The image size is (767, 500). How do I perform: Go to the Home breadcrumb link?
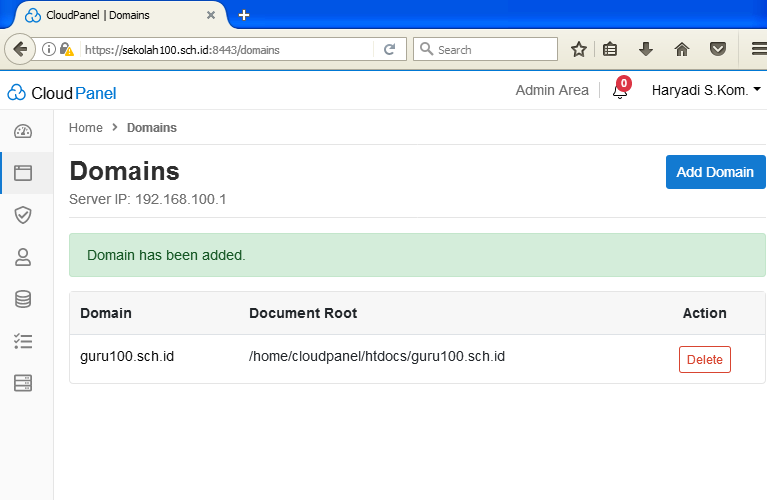[86, 128]
